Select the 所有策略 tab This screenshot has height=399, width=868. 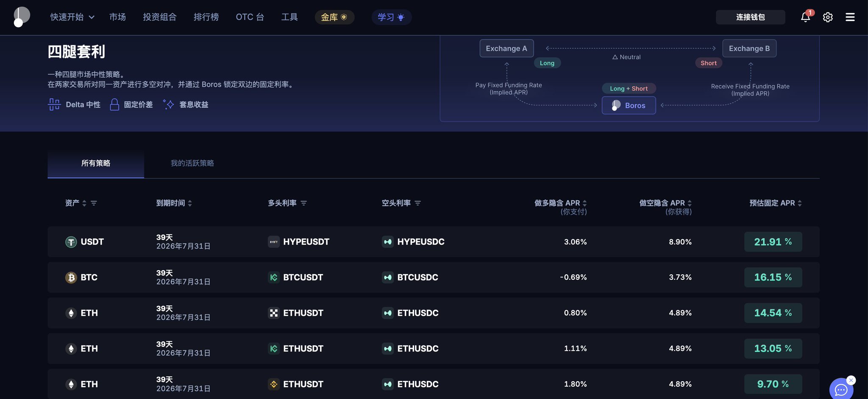pos(96,163)
